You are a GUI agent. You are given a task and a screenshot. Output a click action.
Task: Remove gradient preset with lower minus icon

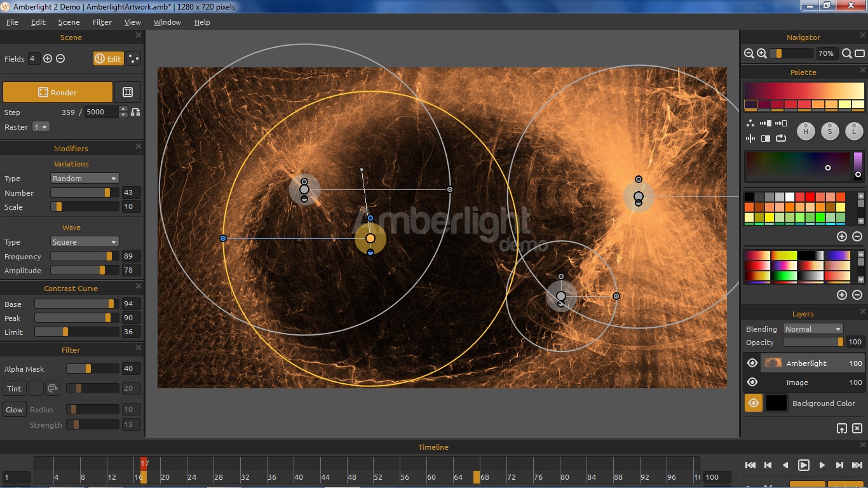(x=857, y=295)
